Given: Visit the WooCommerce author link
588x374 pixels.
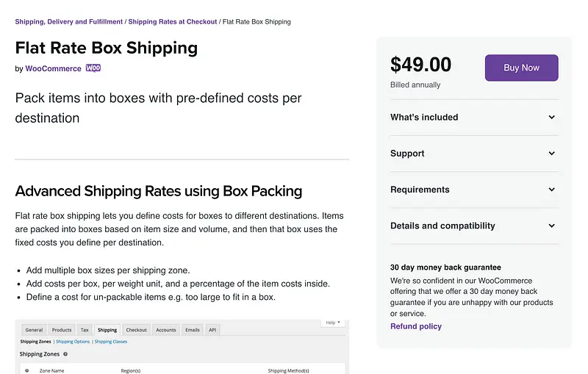Looking at the screenshot, I should pos(53,69).
